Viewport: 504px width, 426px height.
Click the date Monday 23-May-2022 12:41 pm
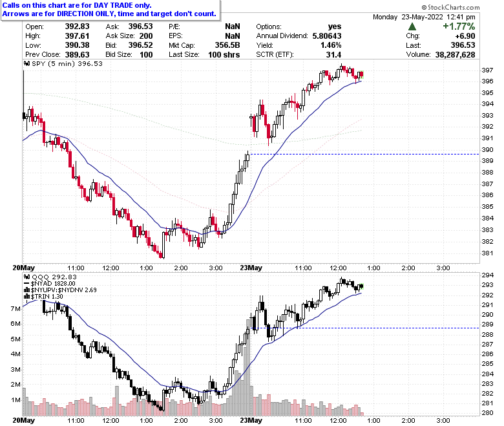[x=424, y=17]
